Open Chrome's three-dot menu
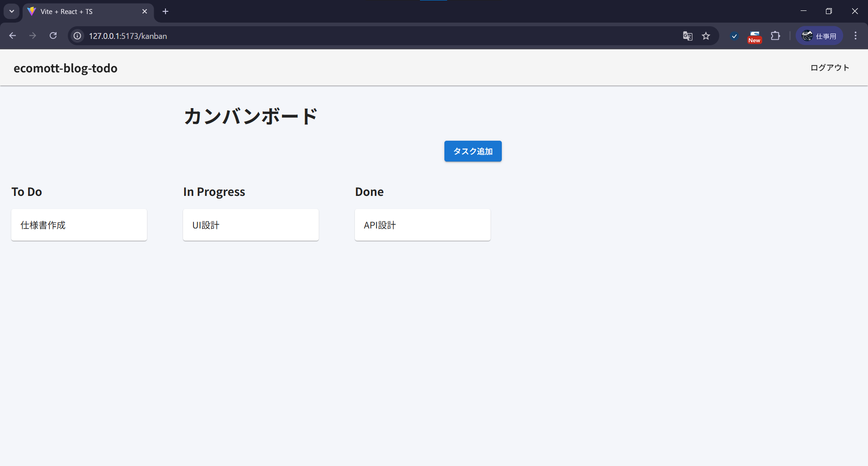The width and height of the screenshot is (868, 466). pyautogui.click(x=855, y=36)
